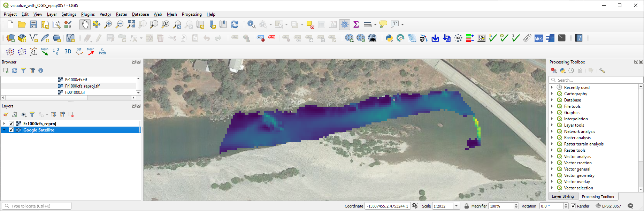
Task: Open the Python console icon
Action: 389,38
